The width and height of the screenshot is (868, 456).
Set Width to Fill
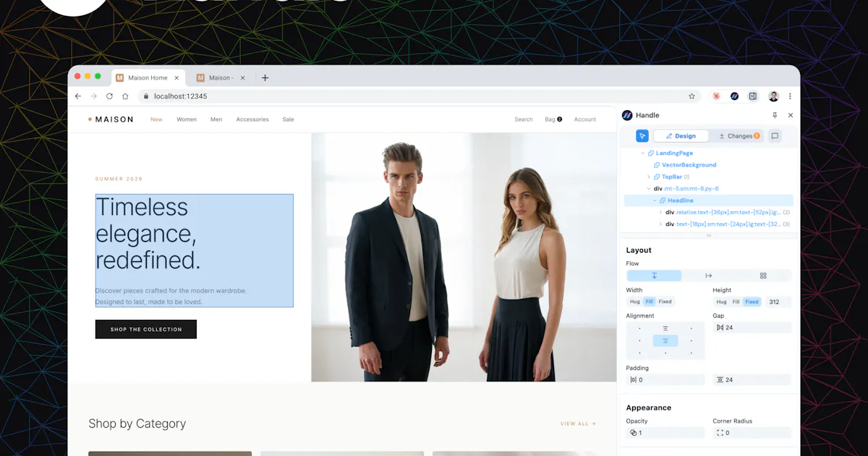(x=650, y=302)
